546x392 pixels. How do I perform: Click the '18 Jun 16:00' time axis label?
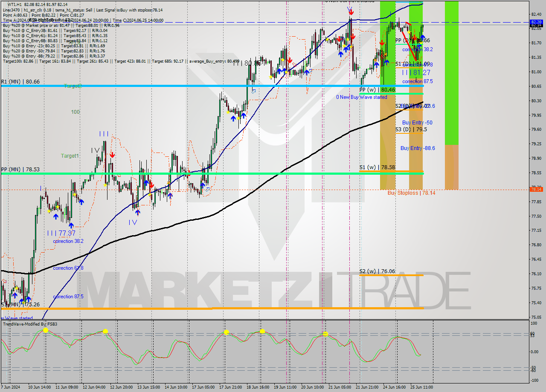(x=258, y=387)
